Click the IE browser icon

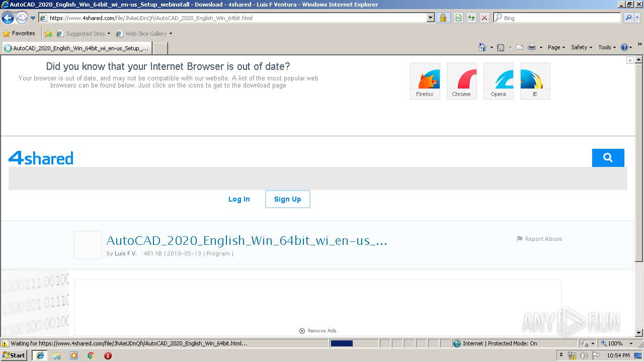pos(535,81)
